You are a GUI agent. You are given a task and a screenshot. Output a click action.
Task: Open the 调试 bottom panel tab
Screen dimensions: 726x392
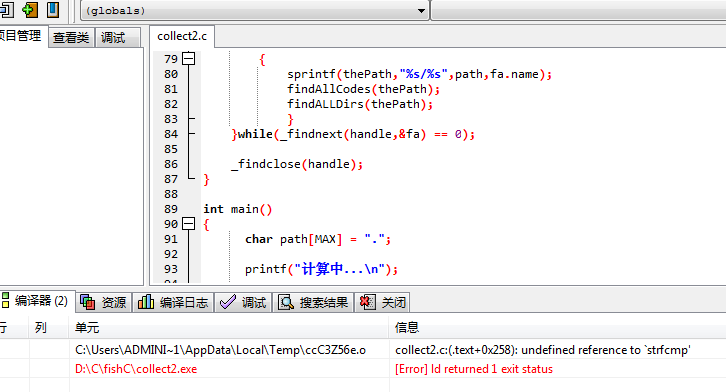tap(244, 302)
